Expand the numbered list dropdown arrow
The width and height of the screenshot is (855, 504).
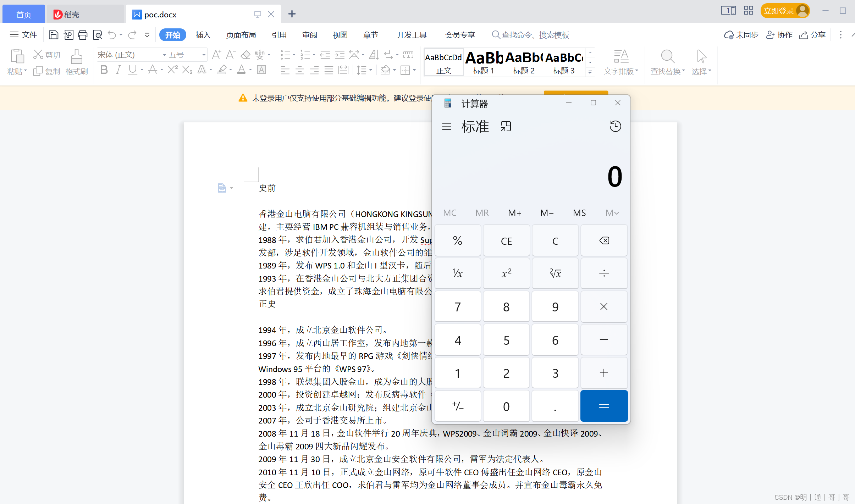[x=314, y=55]
